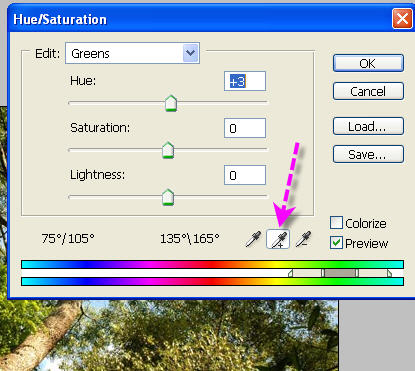This screenshot has width=415, height=371.
Task: Uncheck the Preview checkbox
Action: click(x=336, y=243)
